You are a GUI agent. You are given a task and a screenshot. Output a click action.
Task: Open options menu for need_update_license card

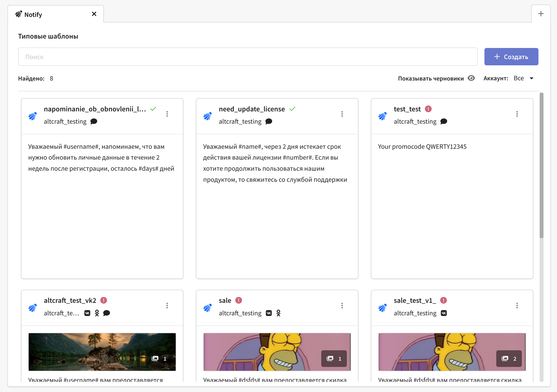click(x=342, y=114)
